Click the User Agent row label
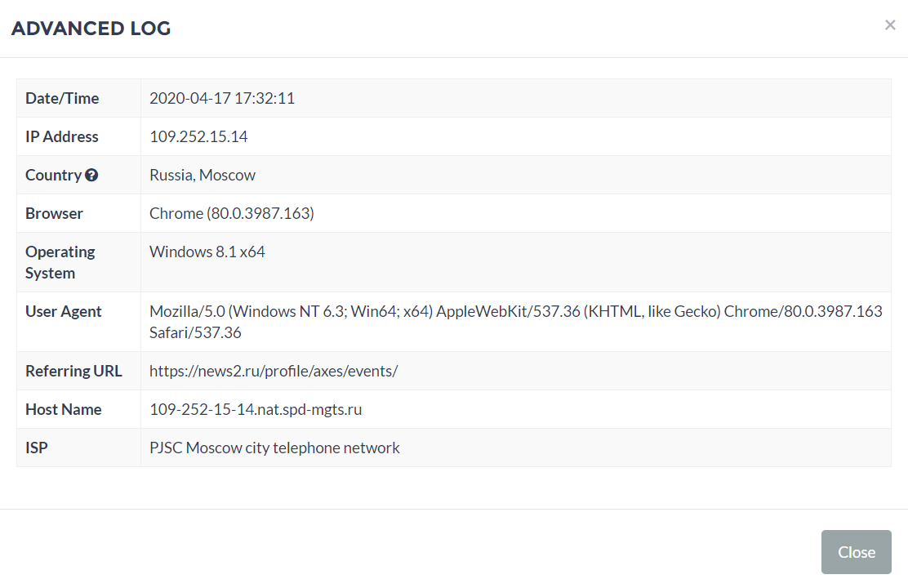Viewport: 908px width, 588px height. pos(64,312)
